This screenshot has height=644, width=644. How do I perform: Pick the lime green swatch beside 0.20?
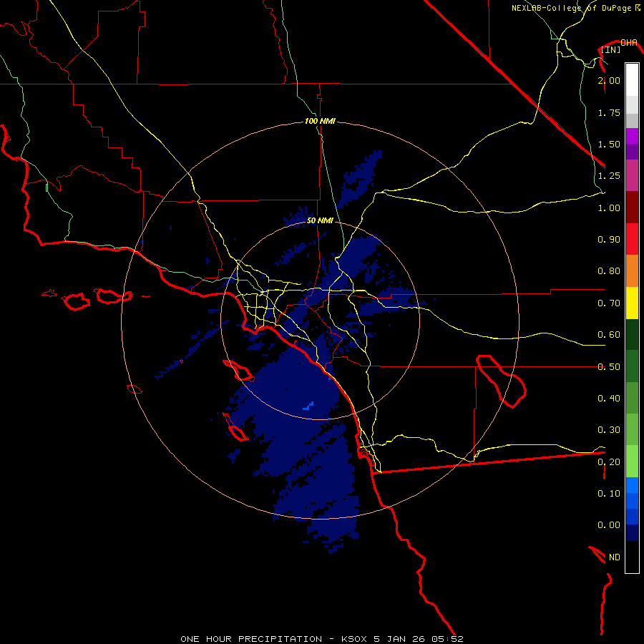pos(632,462)
